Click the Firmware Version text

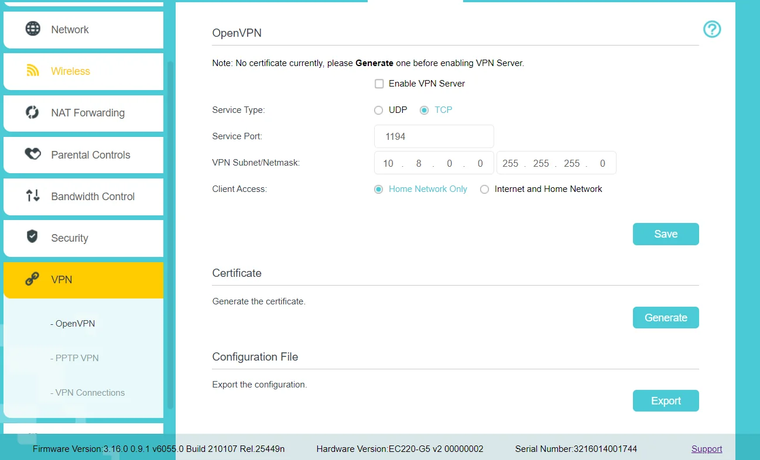(158, 449)
